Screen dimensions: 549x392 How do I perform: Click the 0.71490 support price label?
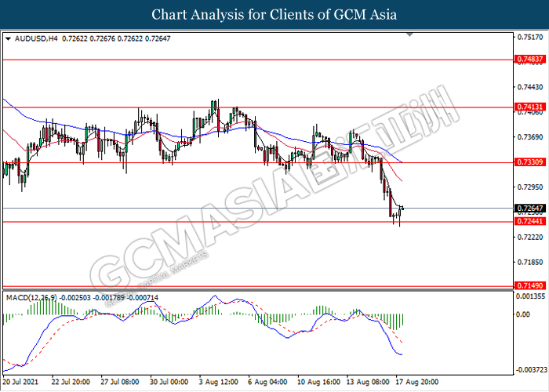click(530, 285)
